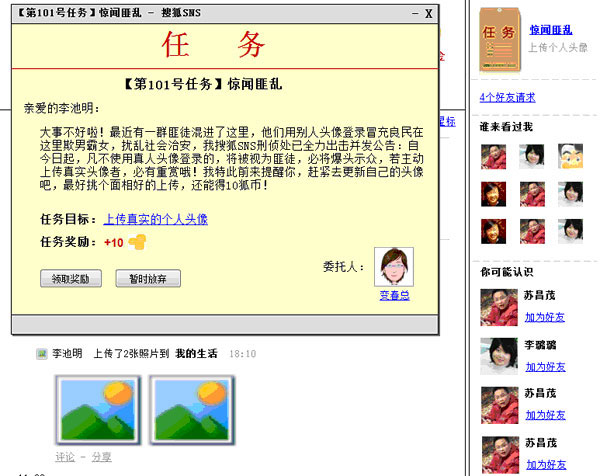The width and height of the screenshot is (600, 476).
Task: Open the 委托人 avatar portrait
Action: pos(394,267)
